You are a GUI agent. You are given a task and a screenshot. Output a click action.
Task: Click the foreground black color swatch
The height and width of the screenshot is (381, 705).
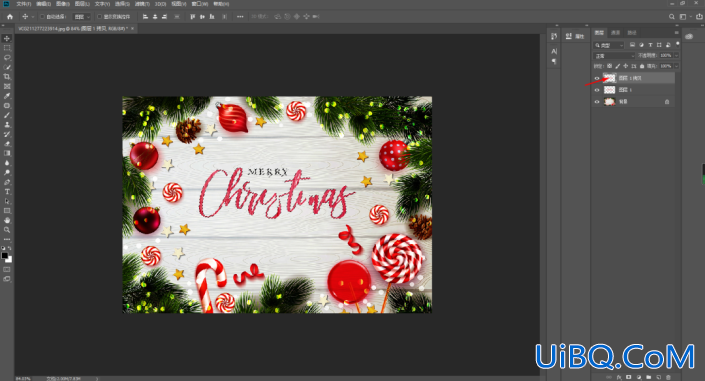point(4,255)
